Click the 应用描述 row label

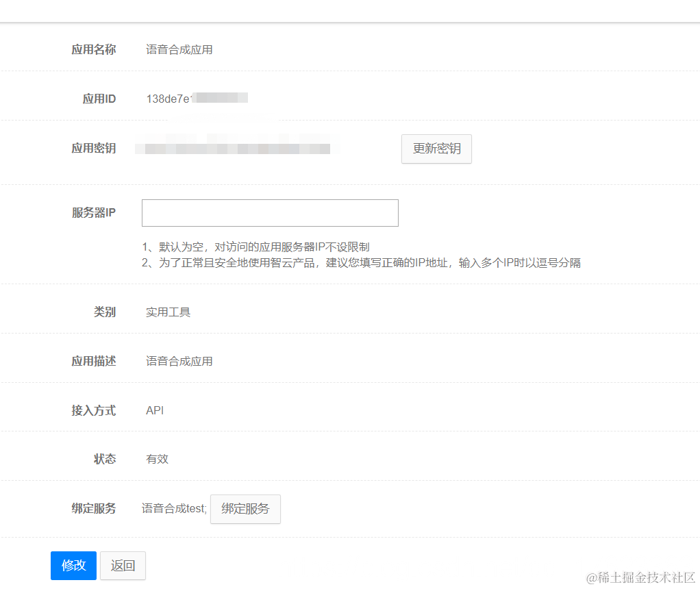point(94,361)
